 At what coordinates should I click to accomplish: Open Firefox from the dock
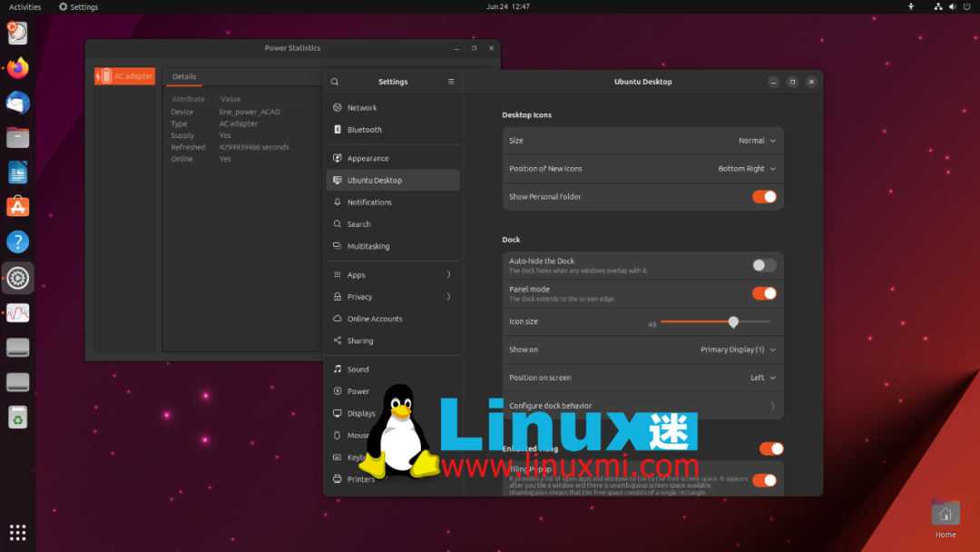tap(17, 67)
